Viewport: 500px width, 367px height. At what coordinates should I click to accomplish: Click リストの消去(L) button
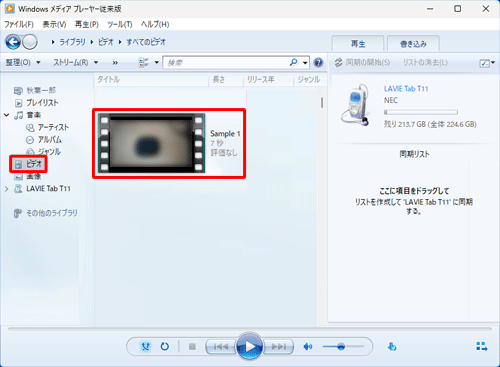click(425, 62)
